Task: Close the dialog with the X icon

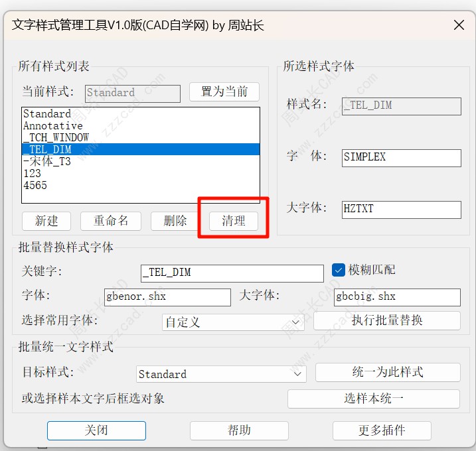Action: [458, 25]
